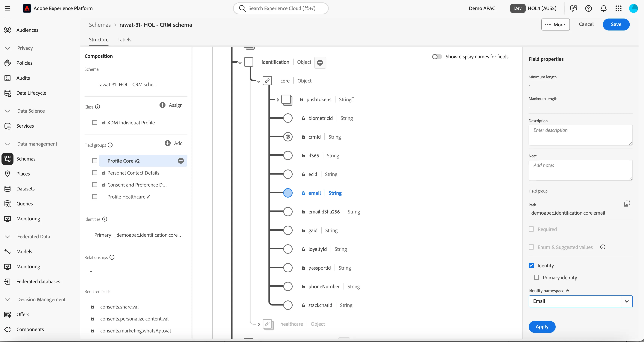
Task: Uncheck the Identity checkbox
Action: (x=531, y=265)
